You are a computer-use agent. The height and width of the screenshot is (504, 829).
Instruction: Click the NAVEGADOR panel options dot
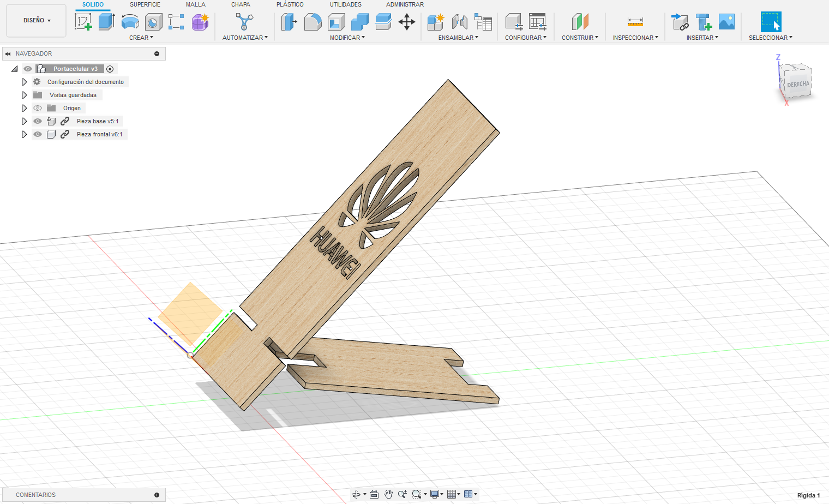tap(157, 53)
